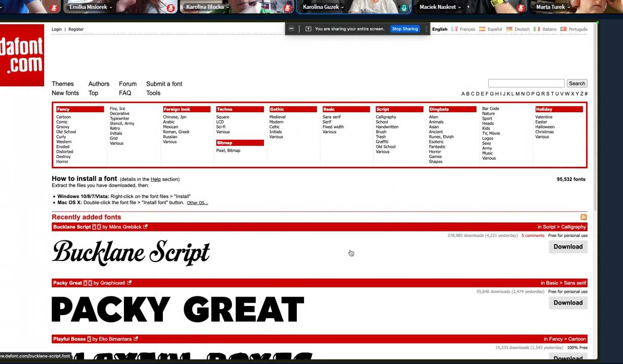Image resolution: width=623 pixels, height=364 pixels.
Task: Select the Medieval subcategory under Gothic
Action: coord(277,117)
